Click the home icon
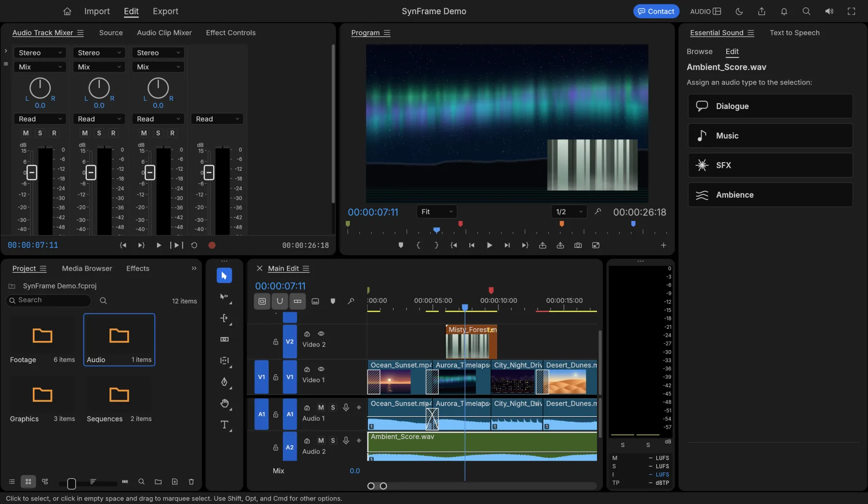 68,11
